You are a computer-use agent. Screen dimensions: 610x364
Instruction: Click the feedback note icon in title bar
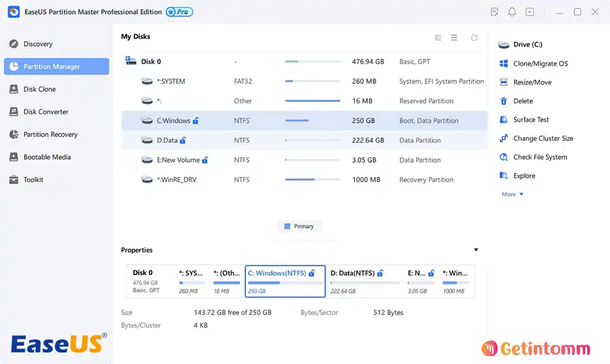pos(494,11)
